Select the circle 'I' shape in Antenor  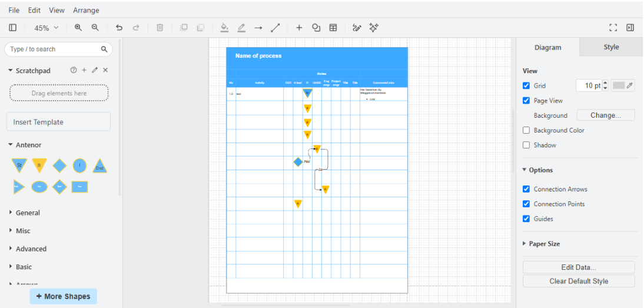79,165
